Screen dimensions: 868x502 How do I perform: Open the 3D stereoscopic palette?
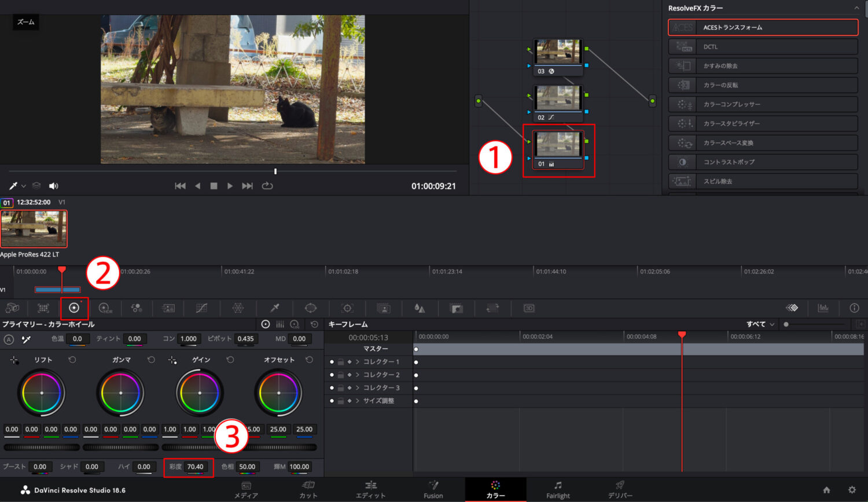click(529, 308)
